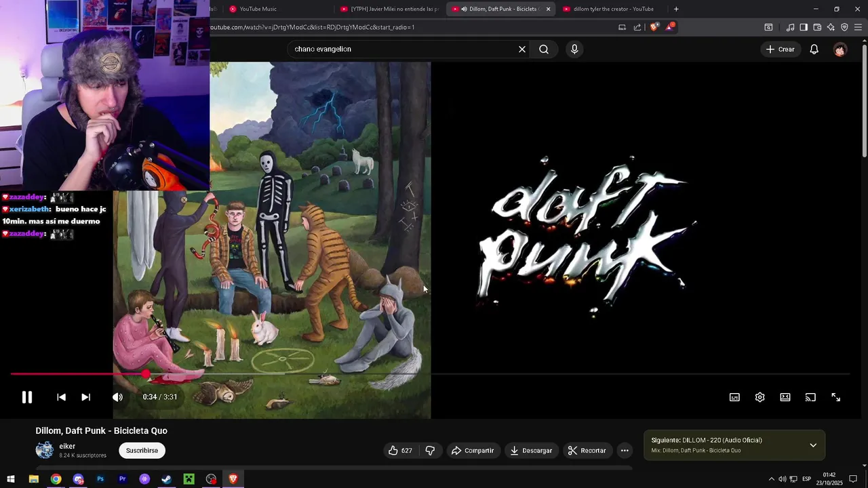Open the Crear menu
This screenshot has height=488, width=868.
(780, 49)
